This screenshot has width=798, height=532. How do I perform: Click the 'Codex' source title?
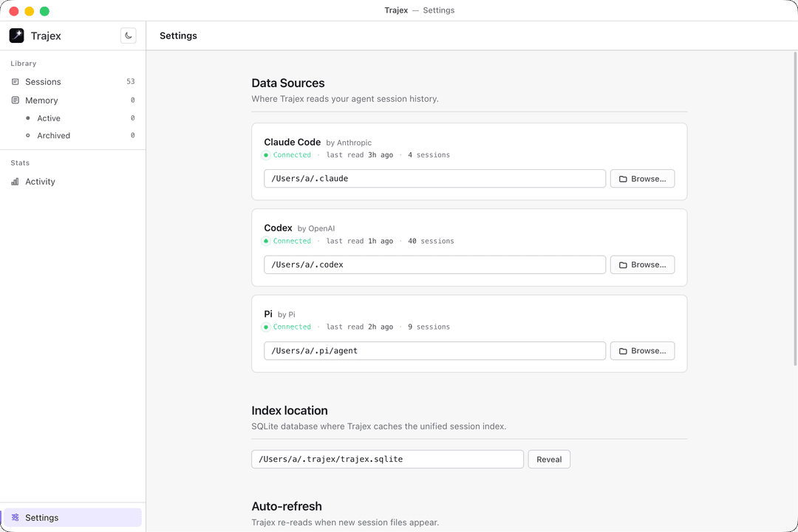(278, 228)
